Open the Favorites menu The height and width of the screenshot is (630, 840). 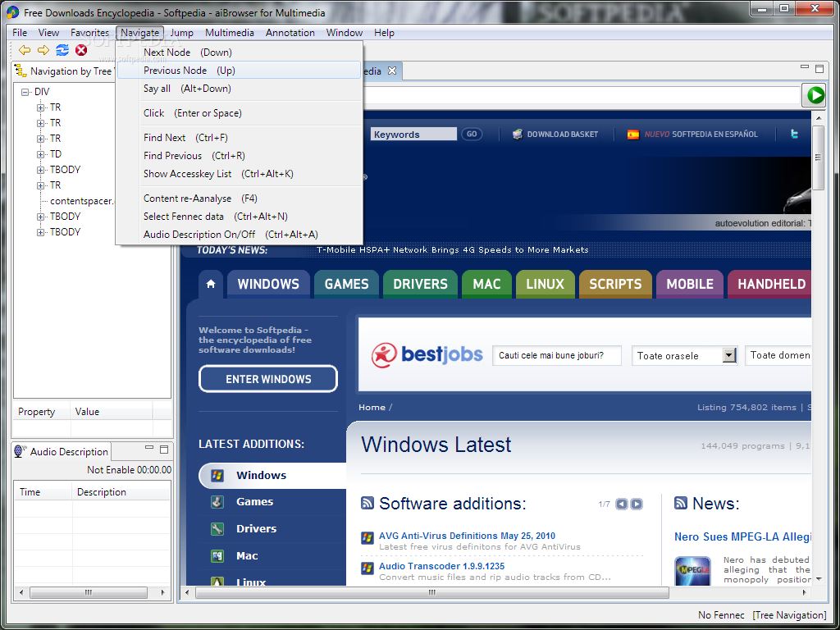click(89, 33)
